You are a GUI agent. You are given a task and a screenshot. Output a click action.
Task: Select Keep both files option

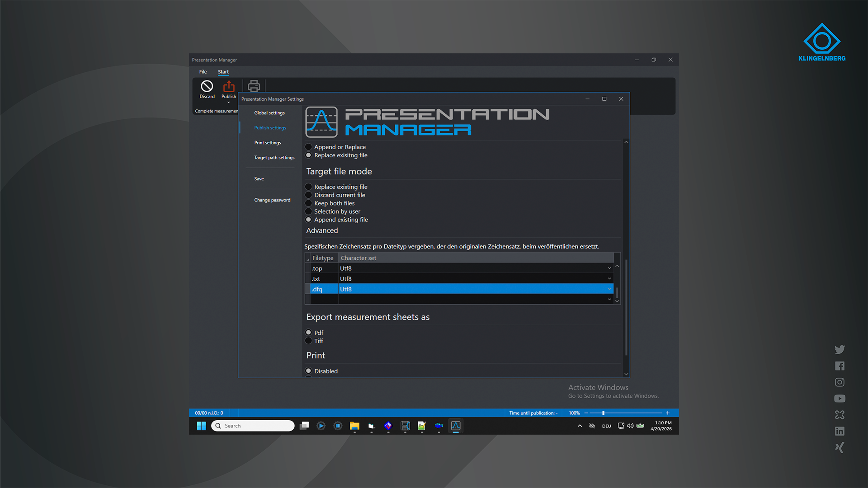pyautogui.click(x=309, y=203)
